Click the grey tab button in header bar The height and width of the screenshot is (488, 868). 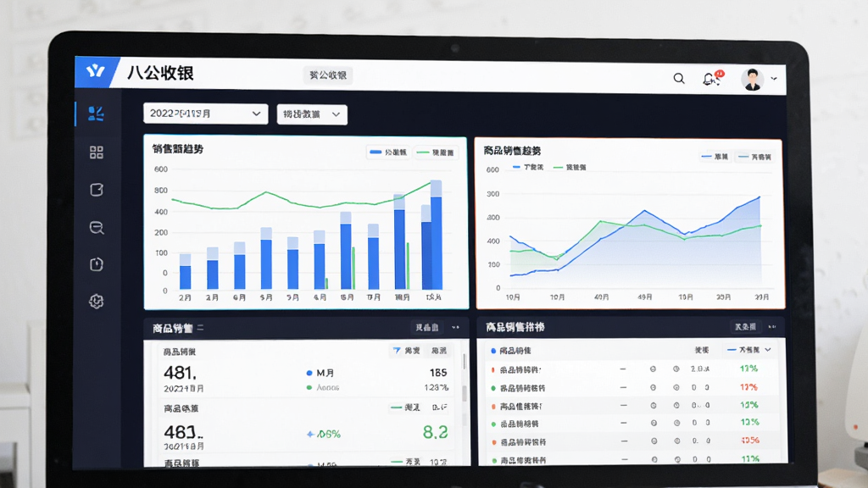click(x=328, y=75)
